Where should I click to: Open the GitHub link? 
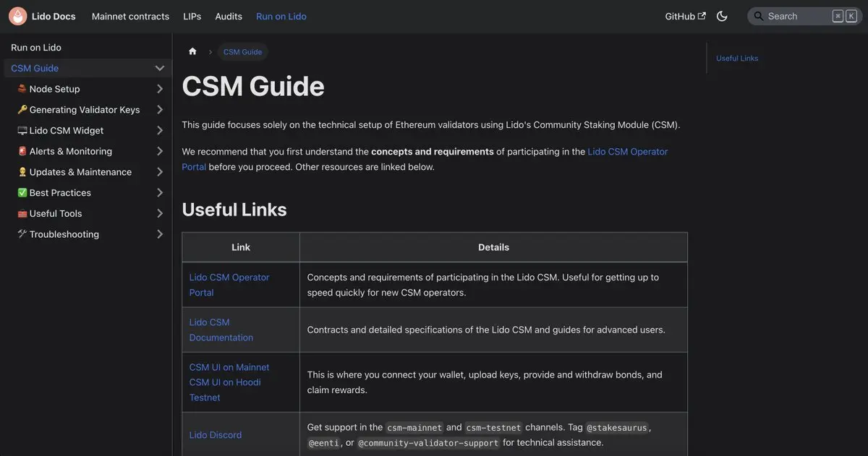tap(685, 16)
